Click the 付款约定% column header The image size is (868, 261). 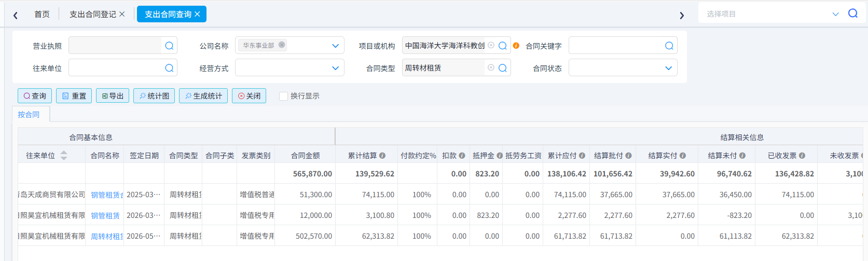(x=418, y=155)
